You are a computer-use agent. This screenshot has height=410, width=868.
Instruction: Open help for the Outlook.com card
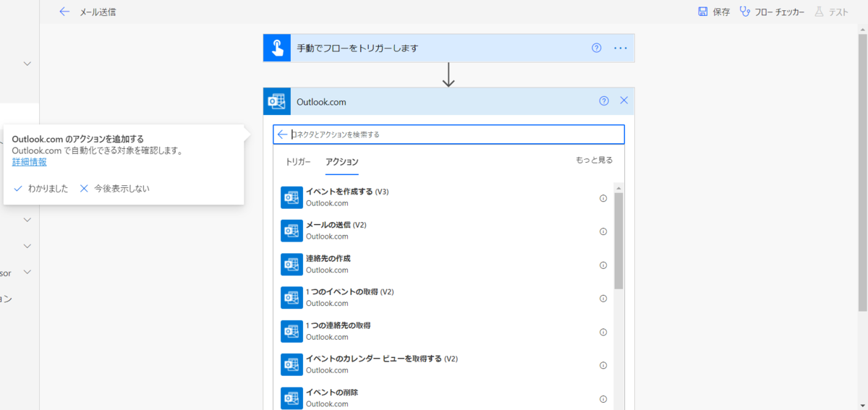604,101
